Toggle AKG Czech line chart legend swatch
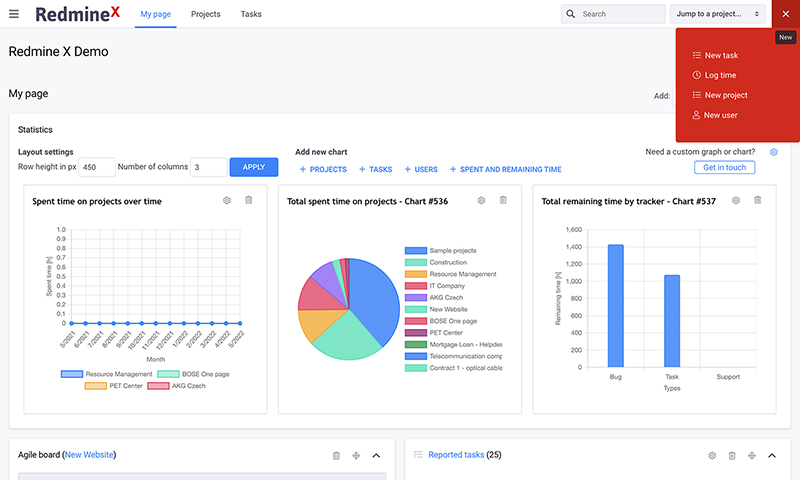This screenshot has width=800, height=480. pyautogui.click(x=158, y=386)
